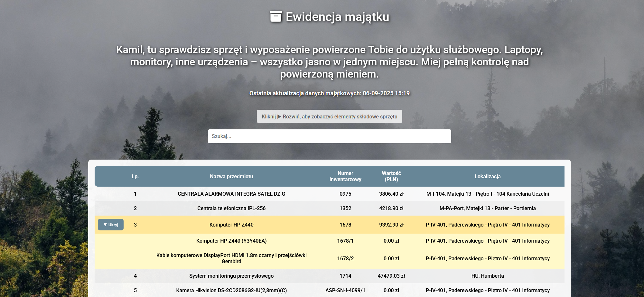Screen dimensions: 644x297
Task: Click the archive box icon beside the title
Action: pos(275,16)
